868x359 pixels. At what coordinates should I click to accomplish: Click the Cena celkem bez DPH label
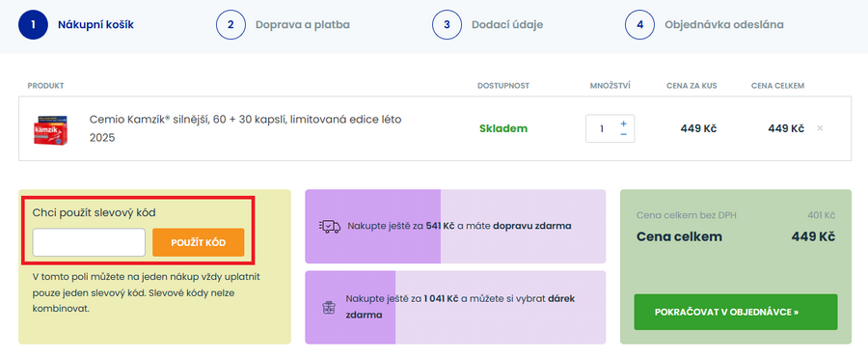(687, 215)
